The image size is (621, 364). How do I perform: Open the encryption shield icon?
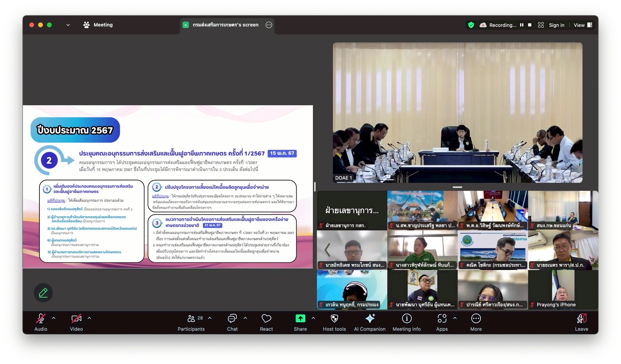[471, 25]
